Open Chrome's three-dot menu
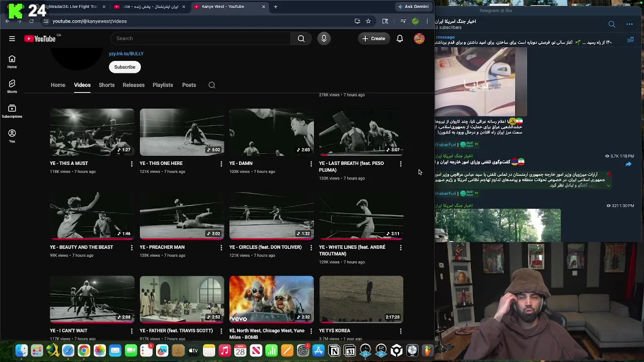The width and height of the screenshot is (644, 362). pyautogui.click(x=427, y=21)
